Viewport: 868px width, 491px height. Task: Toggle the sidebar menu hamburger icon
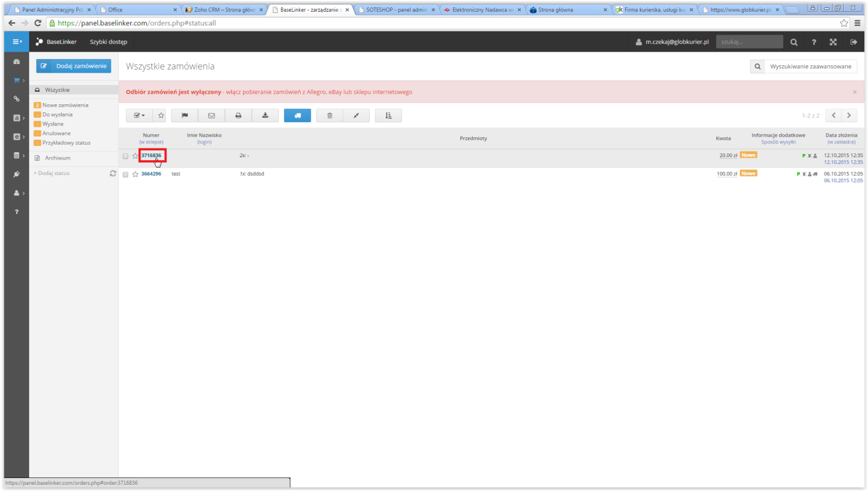pos(17,42)
